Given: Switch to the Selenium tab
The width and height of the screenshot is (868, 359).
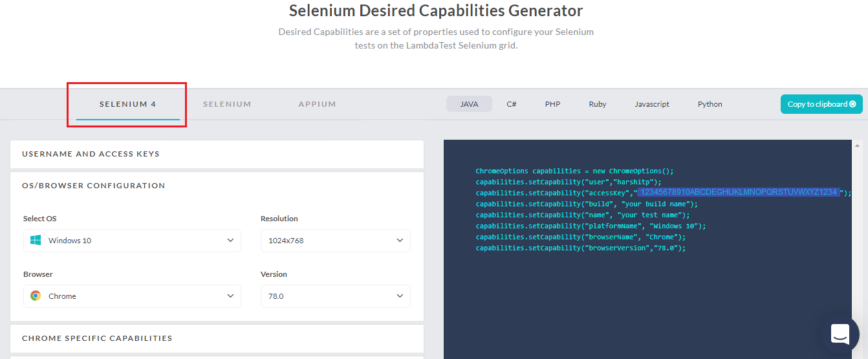Looking at the screenshot, I should point(227,104).
